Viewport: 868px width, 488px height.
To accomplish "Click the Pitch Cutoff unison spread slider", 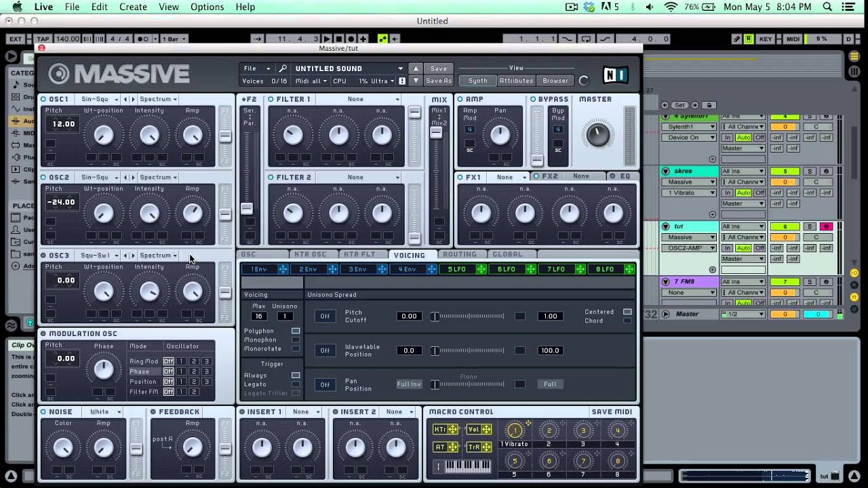I will coord(469,317).
